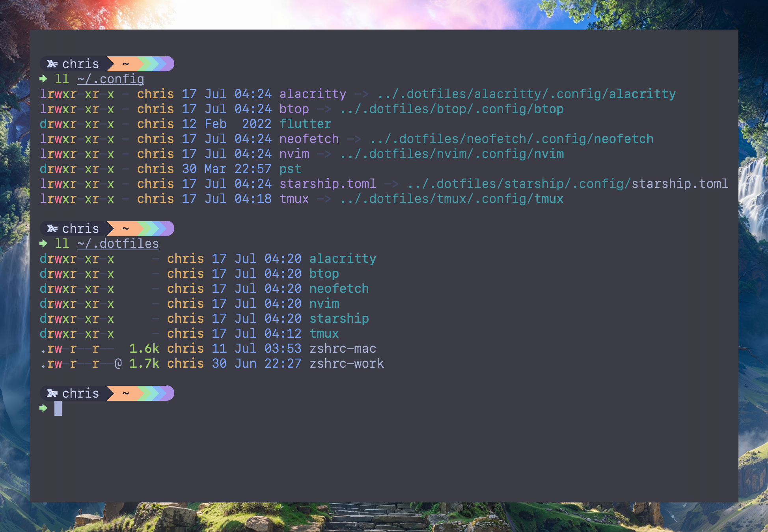Click the neofetch symlink name in the .config listing
This screenshot has height=532, width=768.
pos(309,139)
